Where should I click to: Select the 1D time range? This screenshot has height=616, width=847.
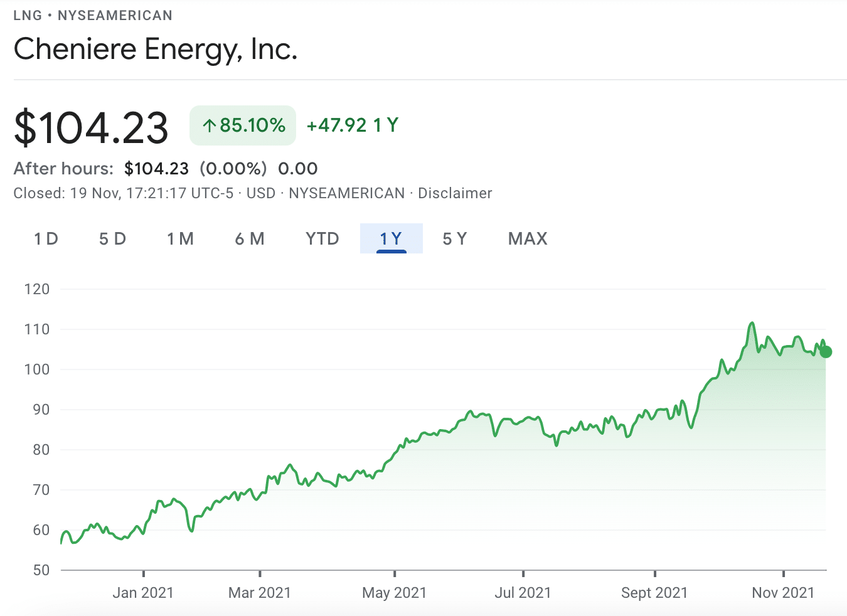[46, 238]
